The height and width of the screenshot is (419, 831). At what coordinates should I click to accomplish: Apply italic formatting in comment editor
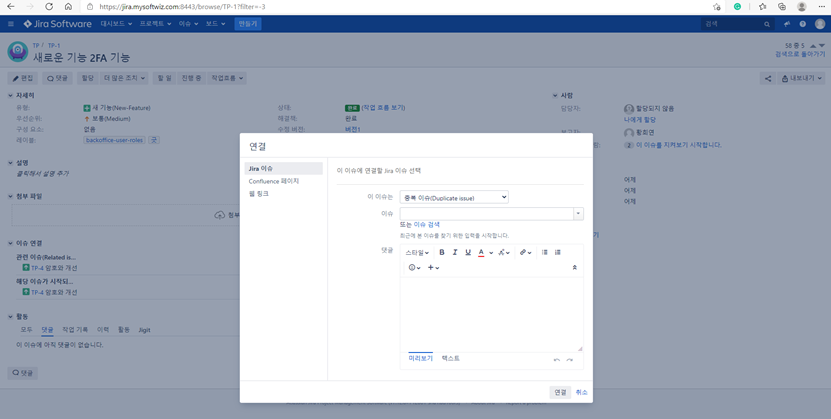(x=455, y=253)
